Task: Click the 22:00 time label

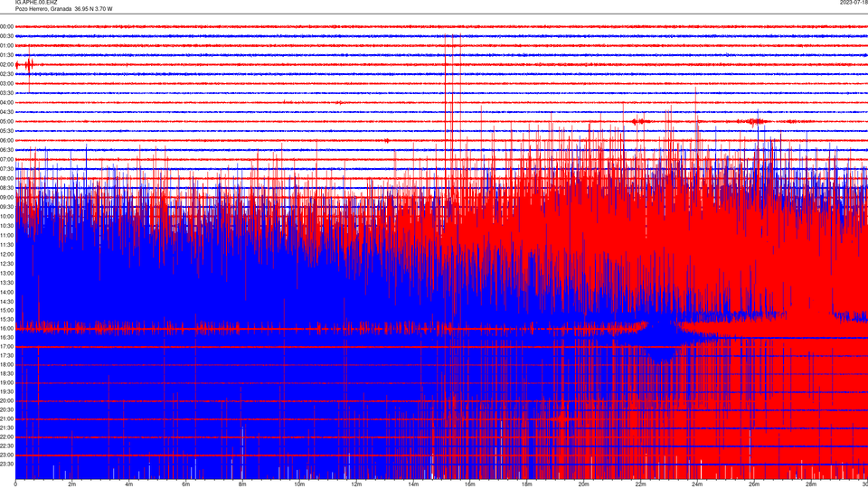Action: 6,437
